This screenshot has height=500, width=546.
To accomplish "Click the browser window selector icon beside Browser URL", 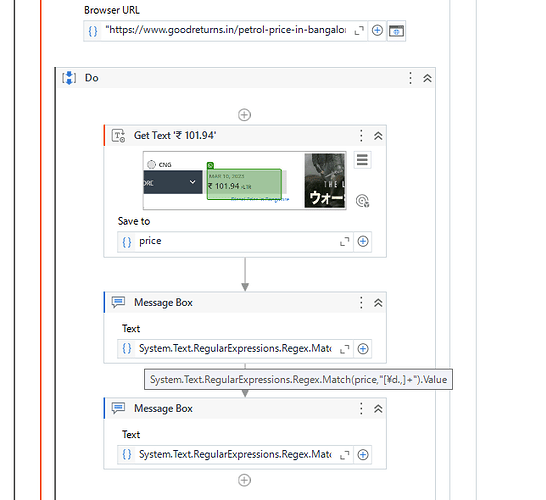I will [x=396, y=31].
